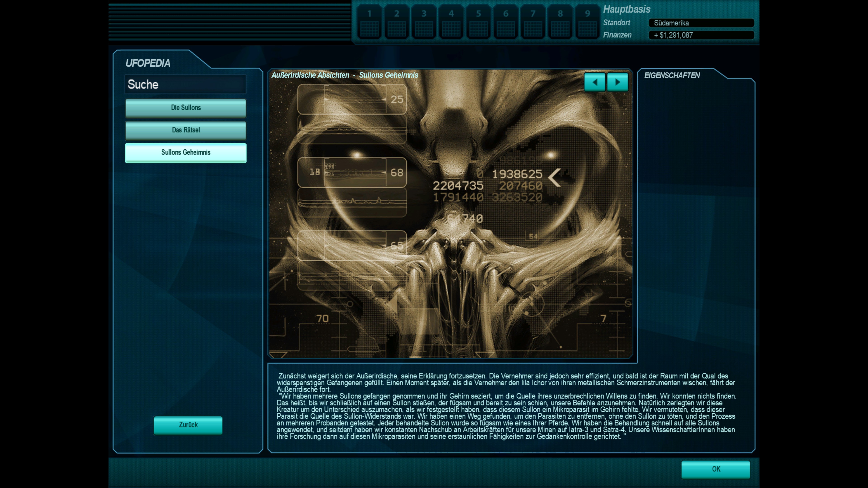The height and width of the screenshot is (488, 868).
Task: Select base slot 1
Action: pyautogui.click(x=369, y=22)
